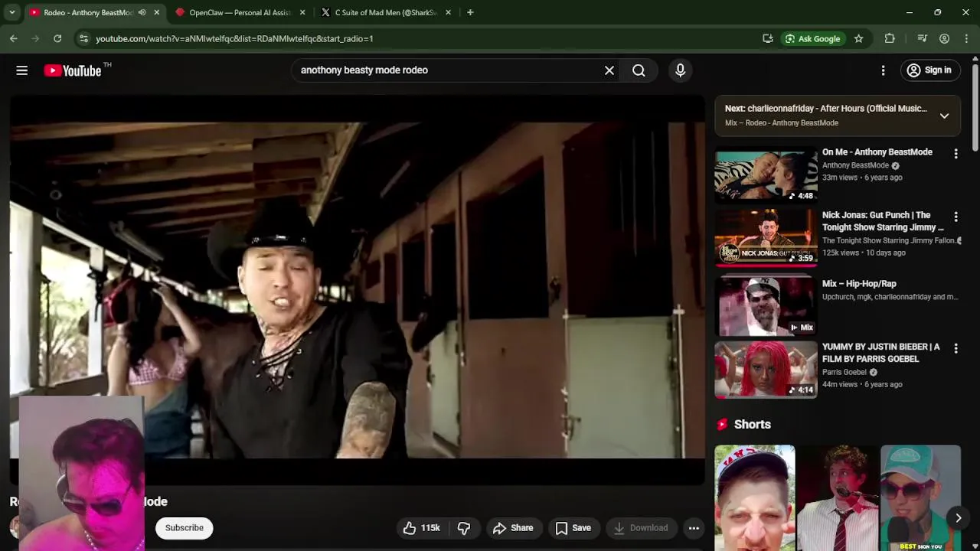Click the Sign in button
Viewport: 980px width, 551px height.
pos(929,70)
